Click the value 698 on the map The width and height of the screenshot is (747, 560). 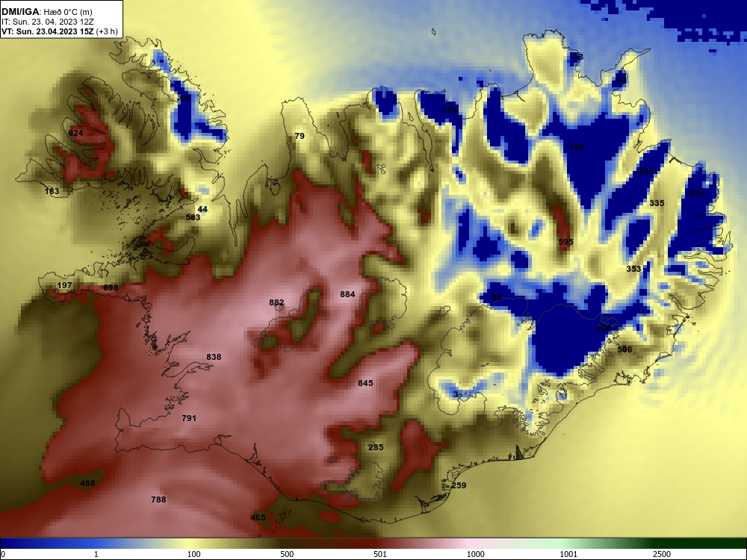coord(111,287)
